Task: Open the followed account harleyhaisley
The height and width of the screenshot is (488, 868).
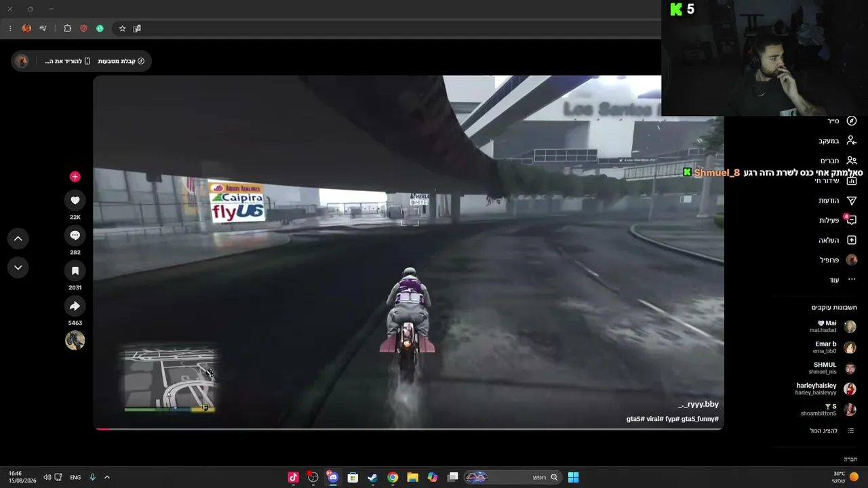Action: pos(826,389)
